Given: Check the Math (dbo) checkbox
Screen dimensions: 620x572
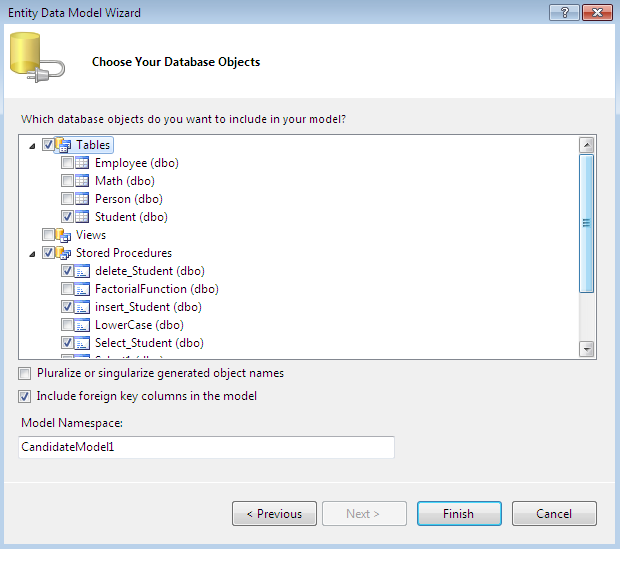Looking at the screenshot, I should coord(67,181).
